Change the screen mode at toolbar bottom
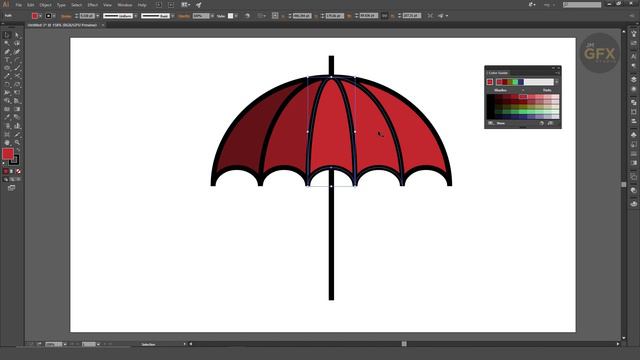Image resolution: width=640 pixels, height=360 pixels. 11,188
